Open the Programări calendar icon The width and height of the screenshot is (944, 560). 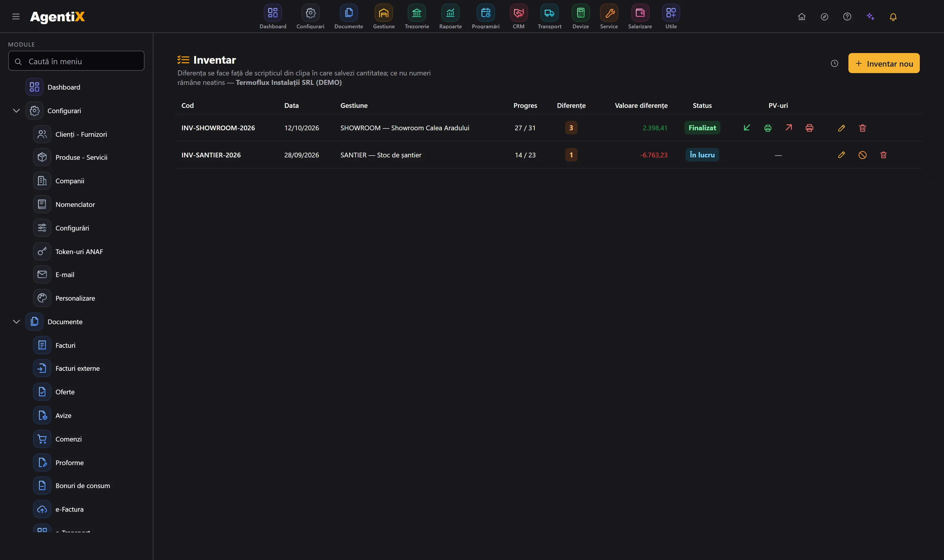coord(486,13)
